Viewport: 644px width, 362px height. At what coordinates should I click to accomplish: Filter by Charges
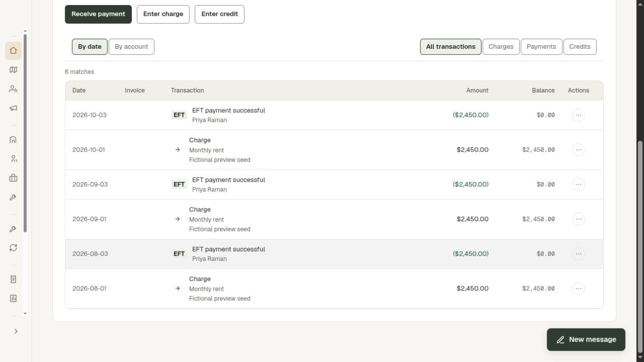[x=501, y=47]
